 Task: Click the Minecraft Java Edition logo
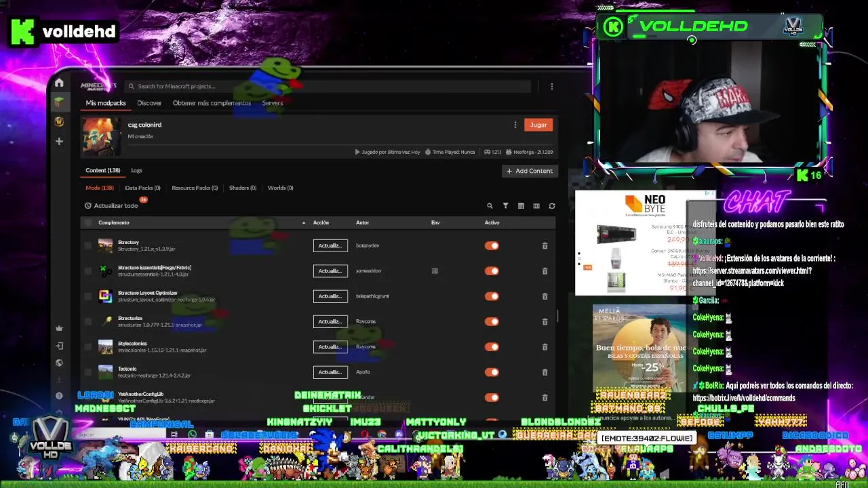98,86
